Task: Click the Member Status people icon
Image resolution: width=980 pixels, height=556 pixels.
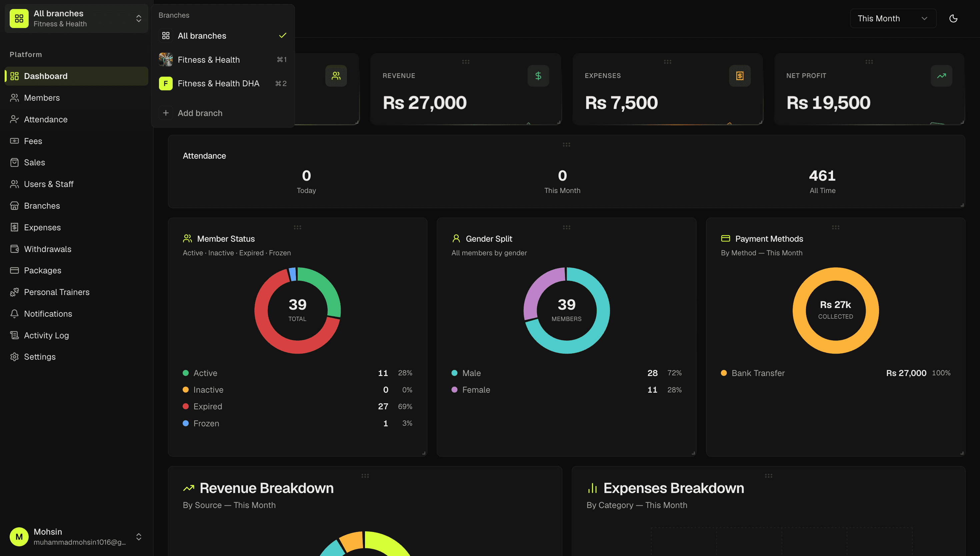Action: click(187, 238)
